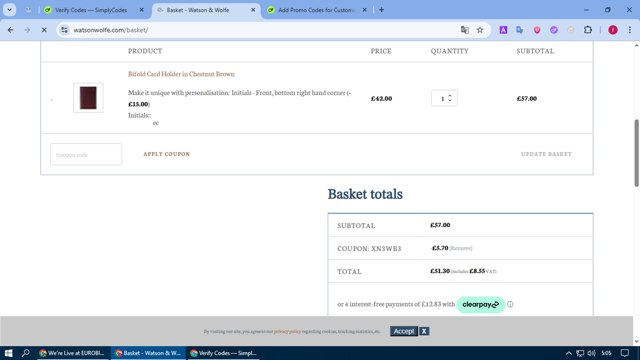Click the £51.30 total amount
The image size is (640, 360).
pos(440,271)
